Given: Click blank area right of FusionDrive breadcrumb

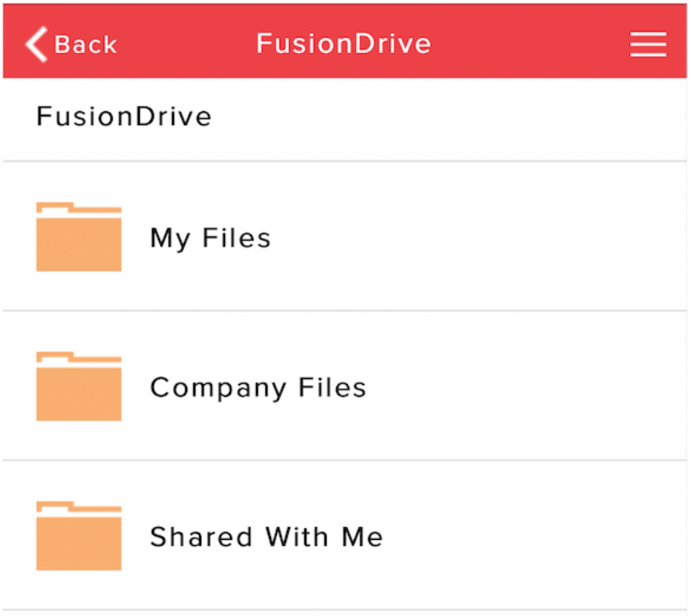Looking at the screenshot, I should click(x=445, y=116).
